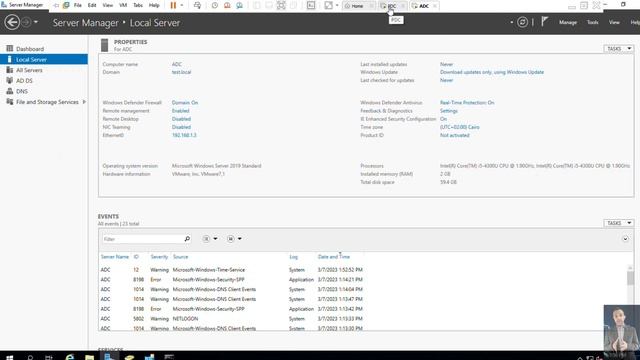Open the VMware VM menu
This screenshot has width=640, height=360.
pos(123,5)
